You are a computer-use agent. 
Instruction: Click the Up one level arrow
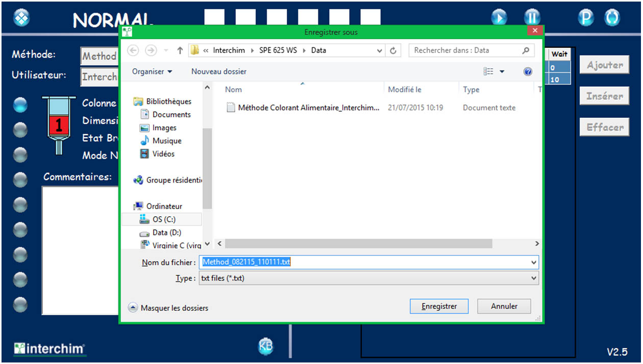[180, 50]
